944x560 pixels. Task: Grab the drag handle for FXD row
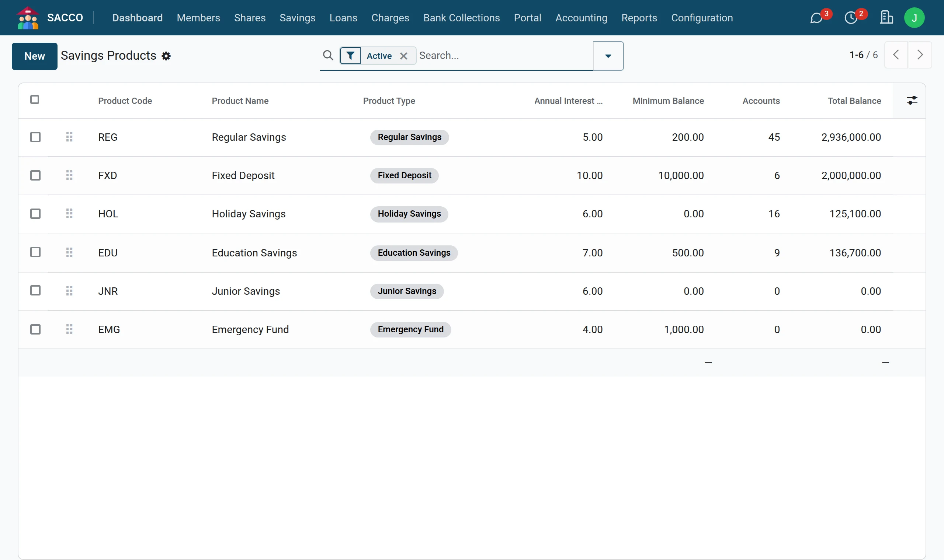(69, 175)
